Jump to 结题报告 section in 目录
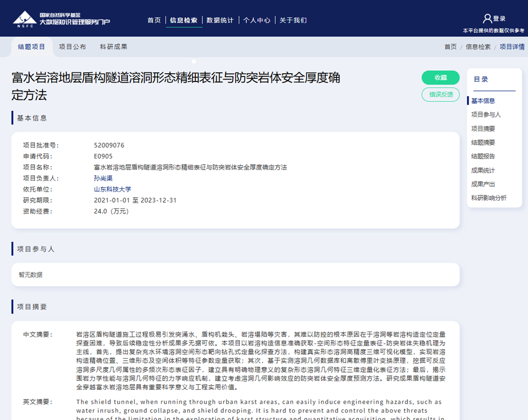This screenshot has width=528, height=420. (x=483, y=156)
